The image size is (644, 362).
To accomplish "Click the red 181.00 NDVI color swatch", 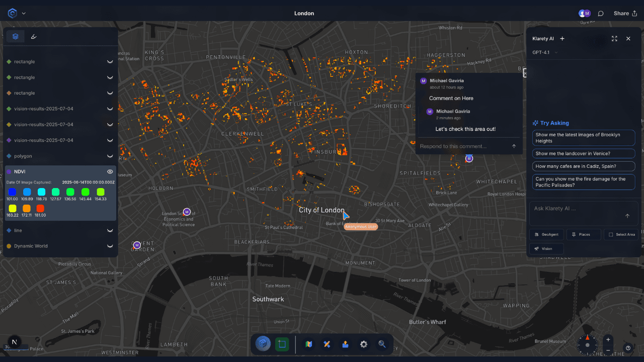I will [x=40, y=208].
